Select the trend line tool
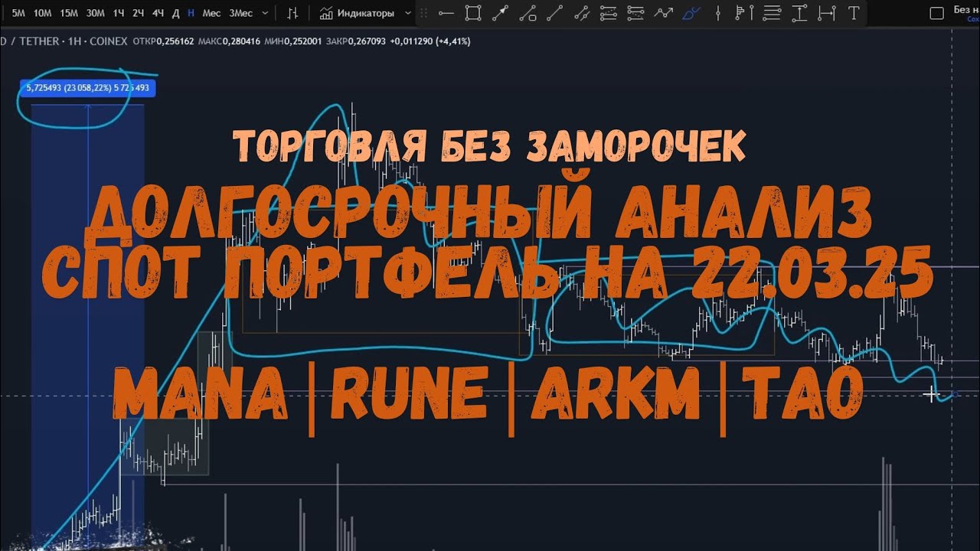Image resolution: width=980 pixels, height=551 pixels. pos(555,13)
